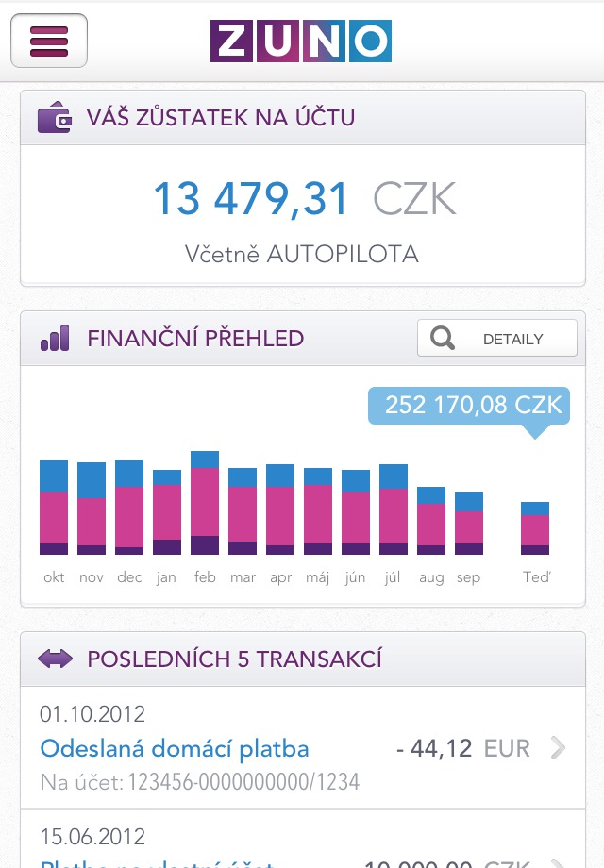Select the 'sep' bar in chart

click(x=469, y=524)
